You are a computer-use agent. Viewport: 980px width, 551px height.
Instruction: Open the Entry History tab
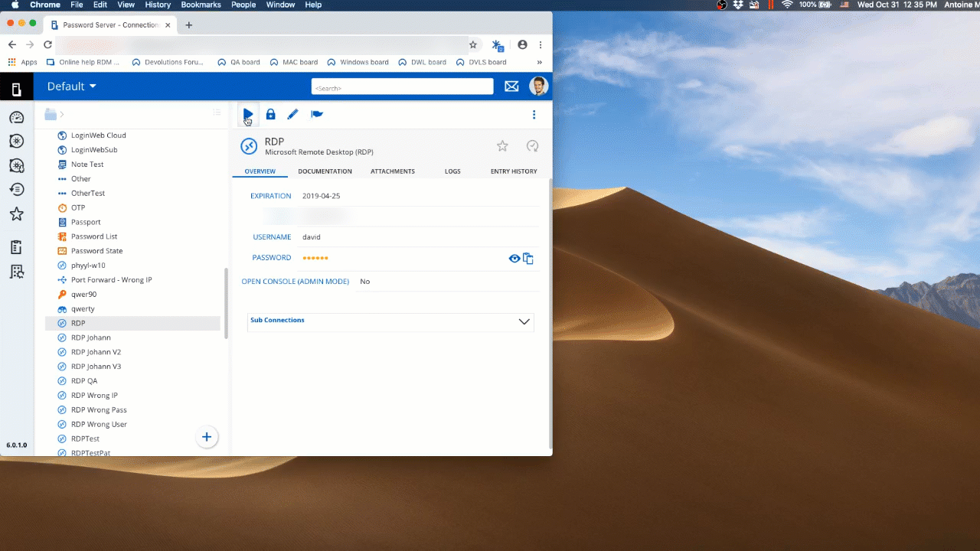click(x=513, y=171)
